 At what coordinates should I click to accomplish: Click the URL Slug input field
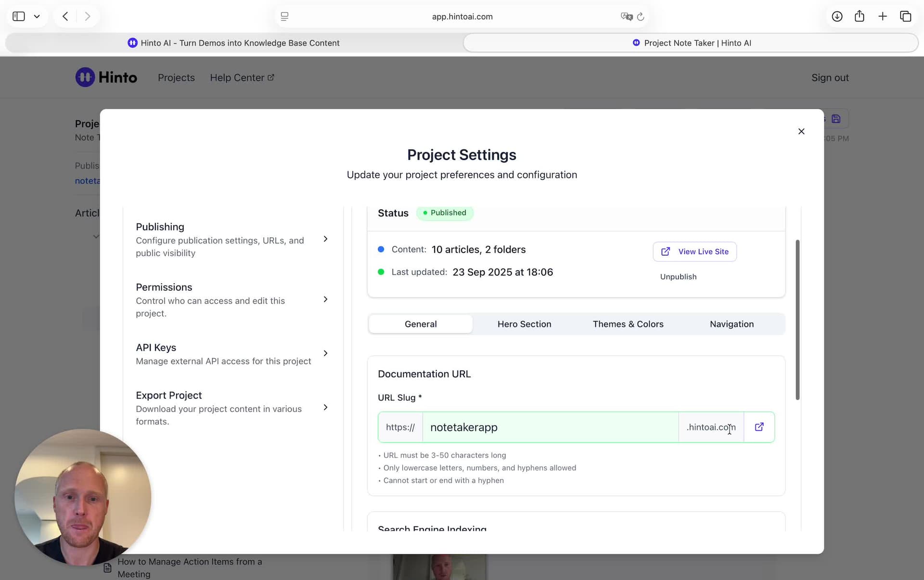[x=550, y=427]
